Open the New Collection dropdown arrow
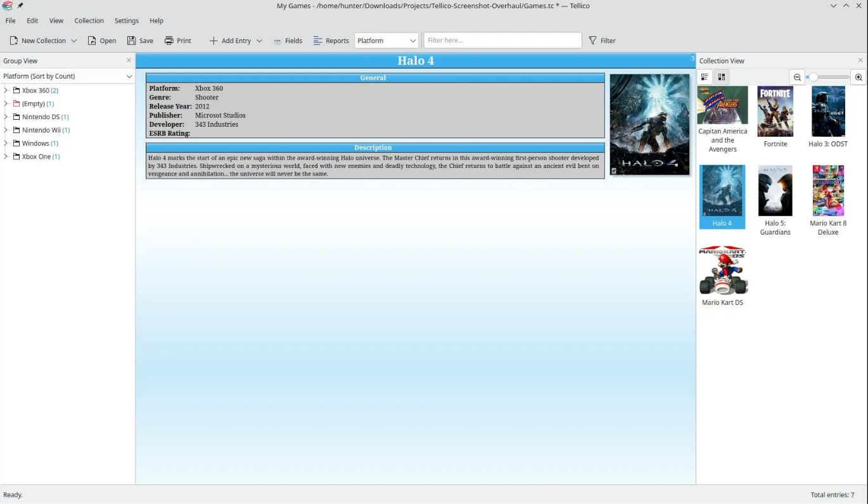 point(73,41)
